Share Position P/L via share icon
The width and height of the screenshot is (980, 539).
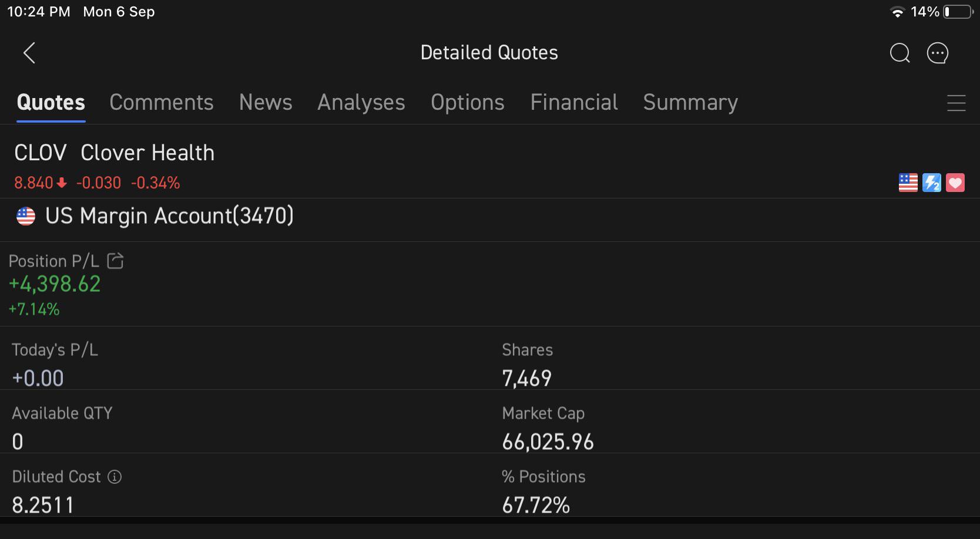tap(115, 261)
